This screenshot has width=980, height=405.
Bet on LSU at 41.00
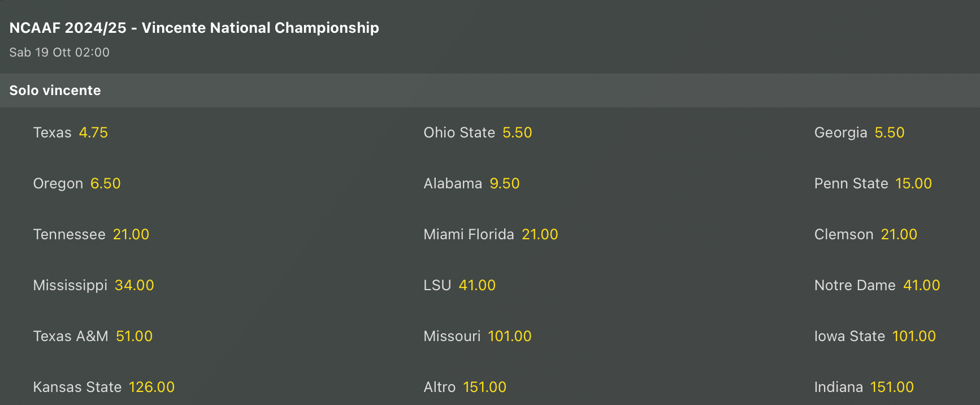click(x=459, y=285)
